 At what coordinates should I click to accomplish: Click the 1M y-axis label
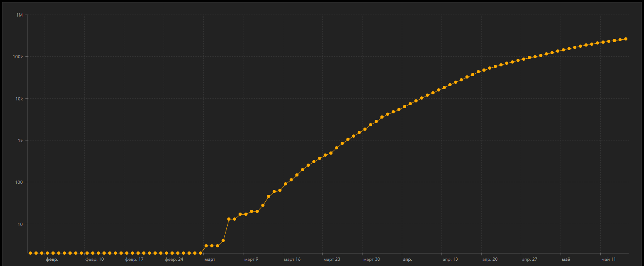pos(19,15)
